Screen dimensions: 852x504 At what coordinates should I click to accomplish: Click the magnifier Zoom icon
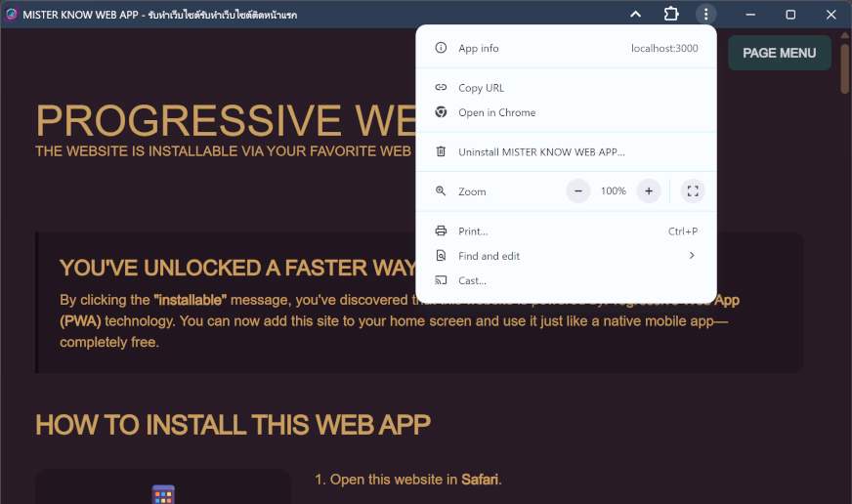click(x=441, y=191)
